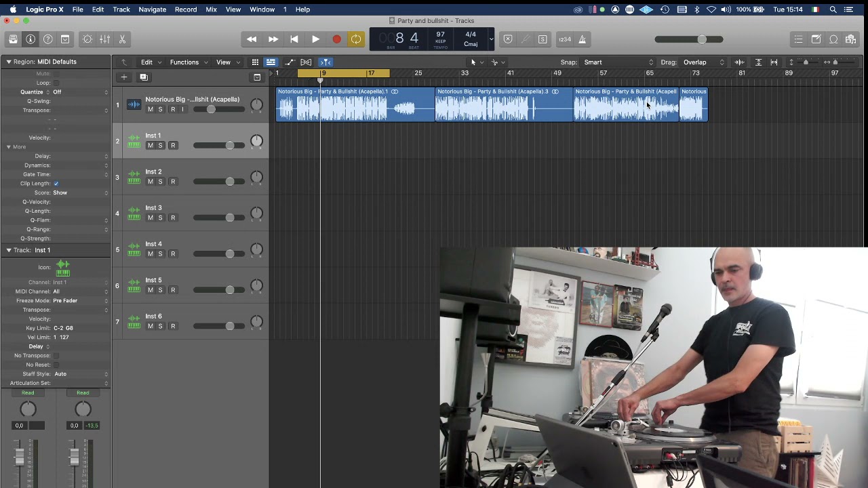
Task: Collapse the More section in Inspector
Action: pos(9,146)
